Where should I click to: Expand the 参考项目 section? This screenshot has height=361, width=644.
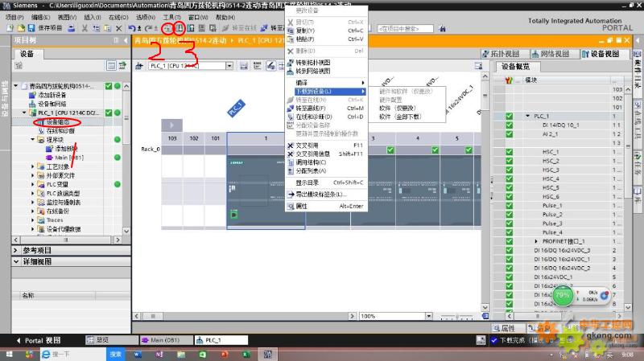click(x=15, y=250)
